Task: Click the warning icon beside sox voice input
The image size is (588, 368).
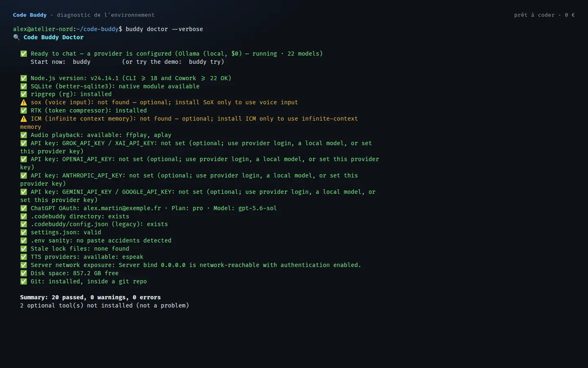Action: [x=24, y=102]
